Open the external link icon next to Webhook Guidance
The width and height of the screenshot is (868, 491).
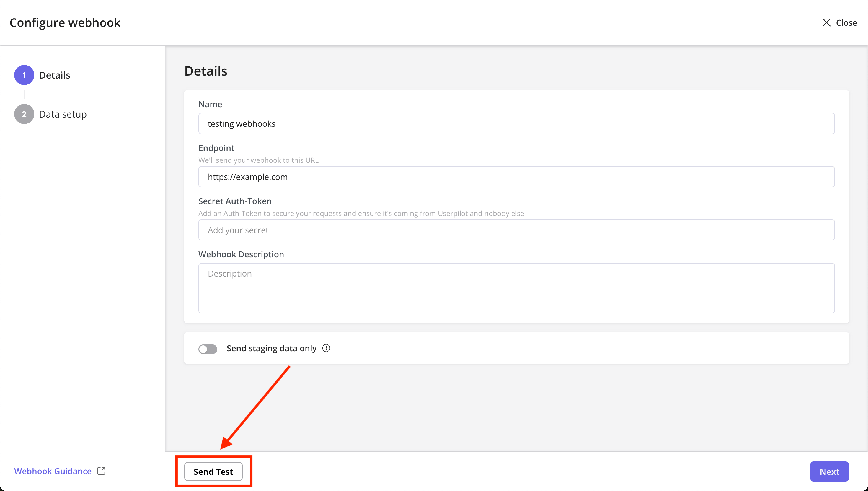click(x=101, y=471)
